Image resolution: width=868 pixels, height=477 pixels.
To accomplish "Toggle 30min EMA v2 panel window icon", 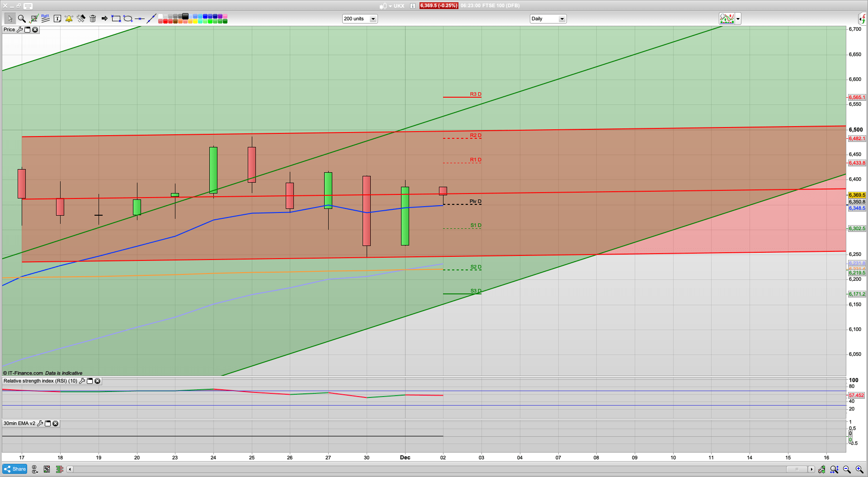I will 47,424.
